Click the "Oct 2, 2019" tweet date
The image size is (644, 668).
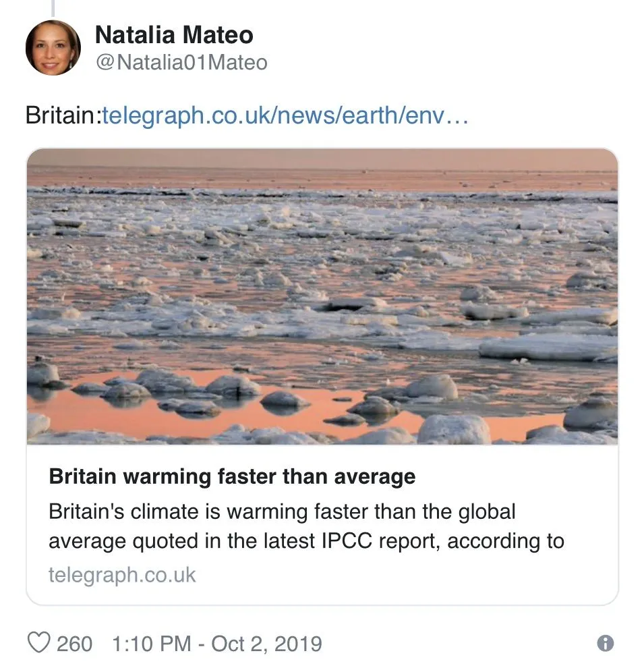coord(266,643)
